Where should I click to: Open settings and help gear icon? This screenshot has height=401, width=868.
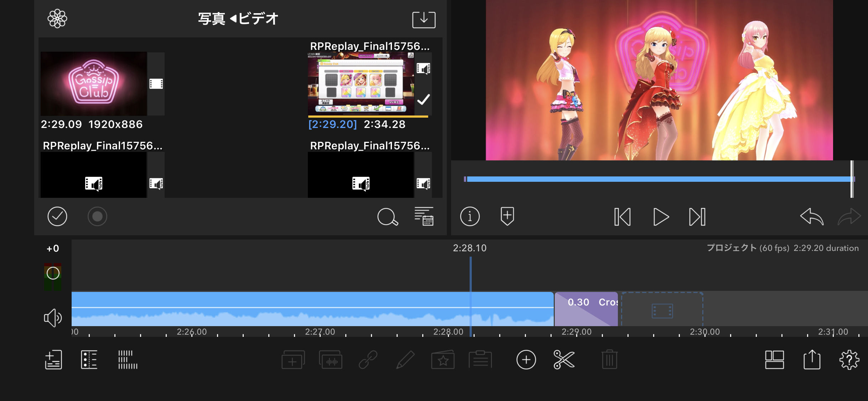click(x=849, y=360)
